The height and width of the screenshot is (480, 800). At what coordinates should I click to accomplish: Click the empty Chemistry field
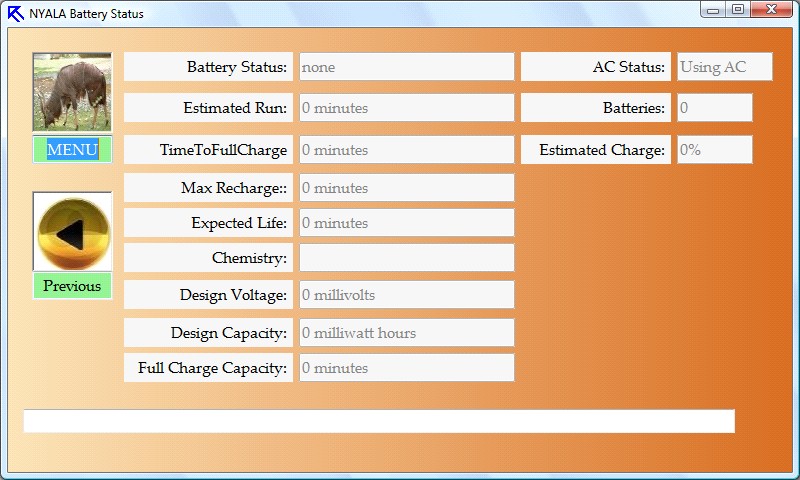tap(406, 258)
